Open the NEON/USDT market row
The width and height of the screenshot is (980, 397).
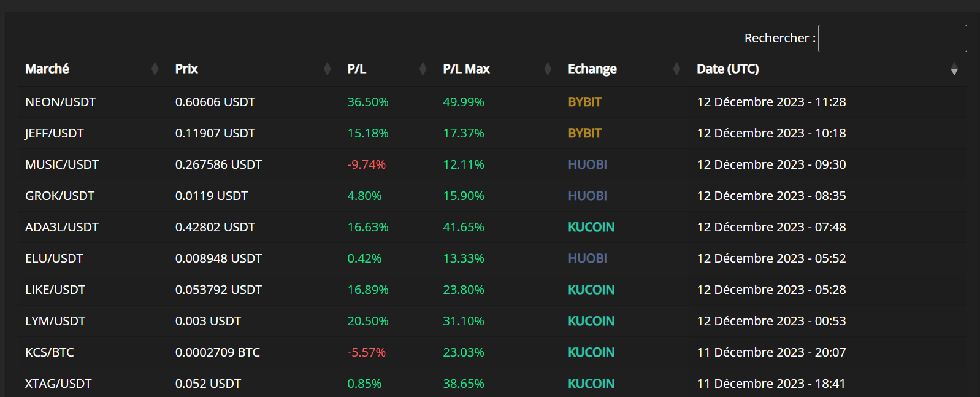(x=61, y=102)
